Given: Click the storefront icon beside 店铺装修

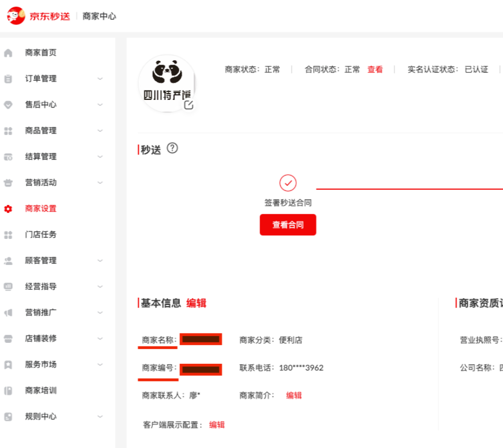Looking at the screenshot, I should pos(8,339).
